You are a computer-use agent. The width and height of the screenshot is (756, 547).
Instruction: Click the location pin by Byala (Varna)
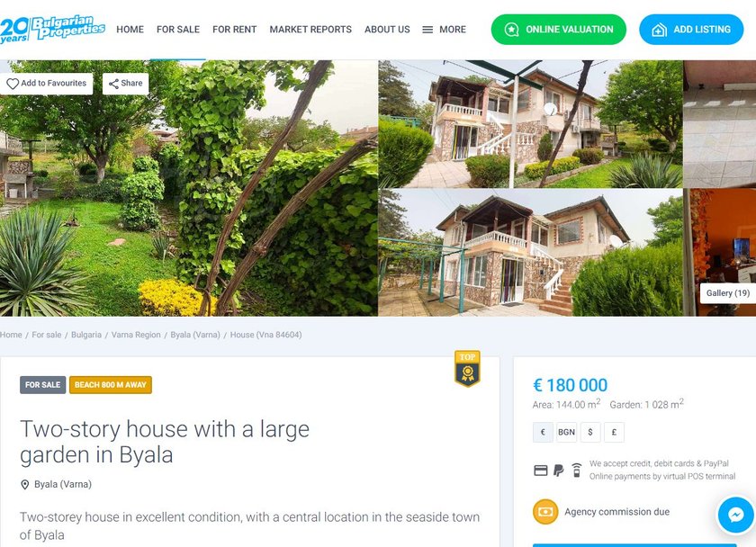coord(25,484)
